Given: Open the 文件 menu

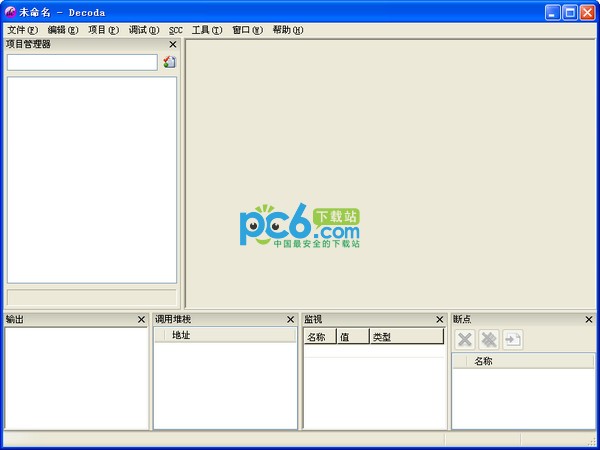Looking at the screenshot, I should pyautogui.click(x=23, y=30).
